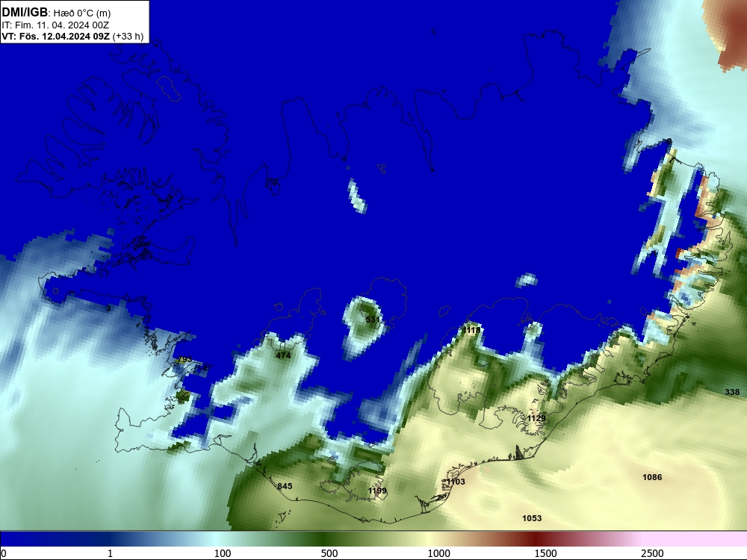
Task: Click the map value 474
Action: 283,355
